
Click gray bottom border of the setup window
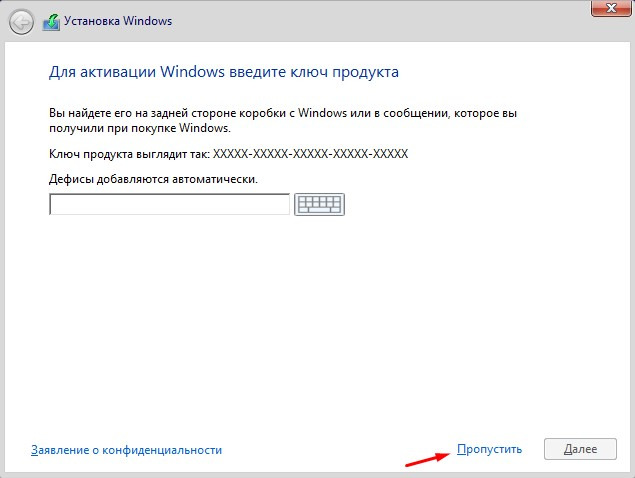coord(318,475)
